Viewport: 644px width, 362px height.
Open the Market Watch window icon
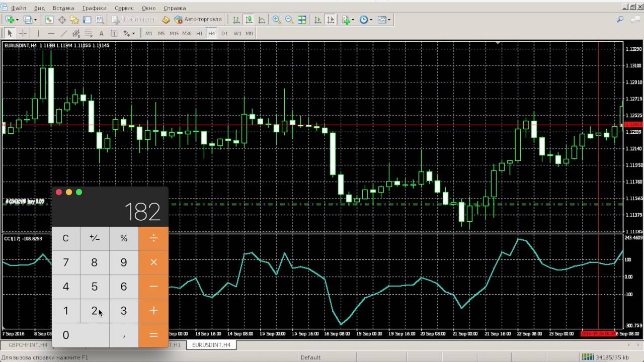(x=49, y=20)
